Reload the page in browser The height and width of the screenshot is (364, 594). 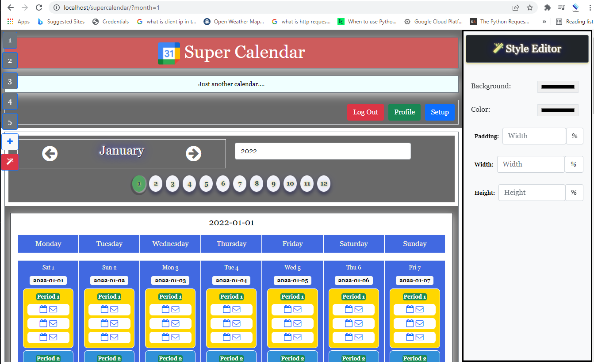(39, 8)
